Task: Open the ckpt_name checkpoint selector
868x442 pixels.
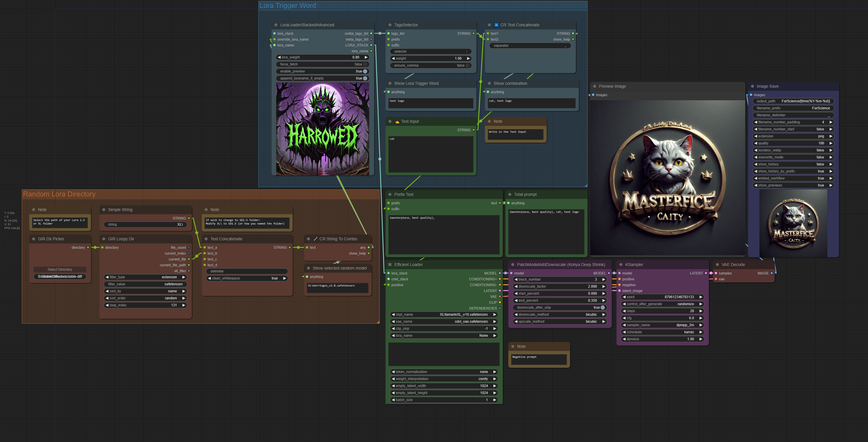Action: (444, 315)
